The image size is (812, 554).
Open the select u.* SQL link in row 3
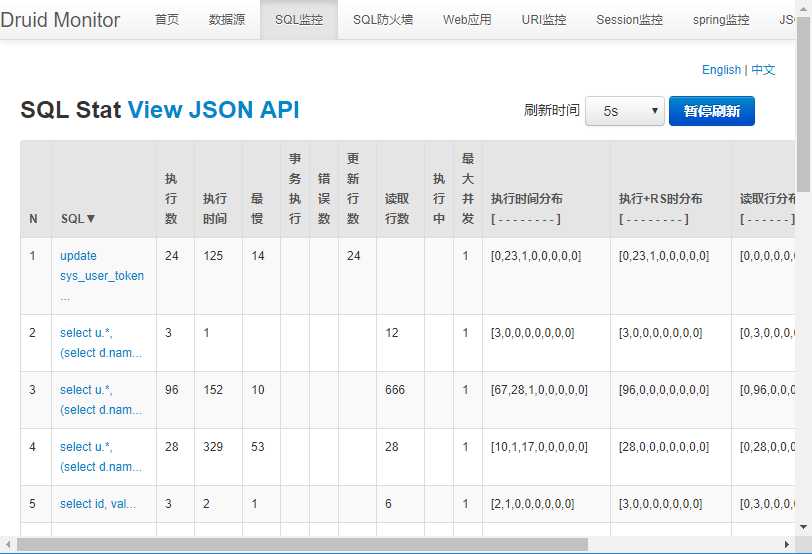(100, 400)
